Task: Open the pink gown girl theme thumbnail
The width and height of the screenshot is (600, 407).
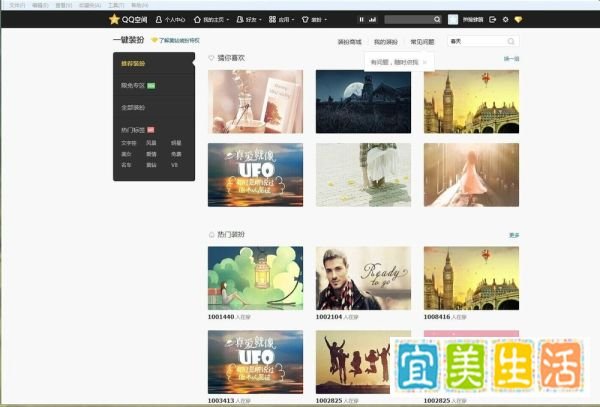Action: pos(471,175)
